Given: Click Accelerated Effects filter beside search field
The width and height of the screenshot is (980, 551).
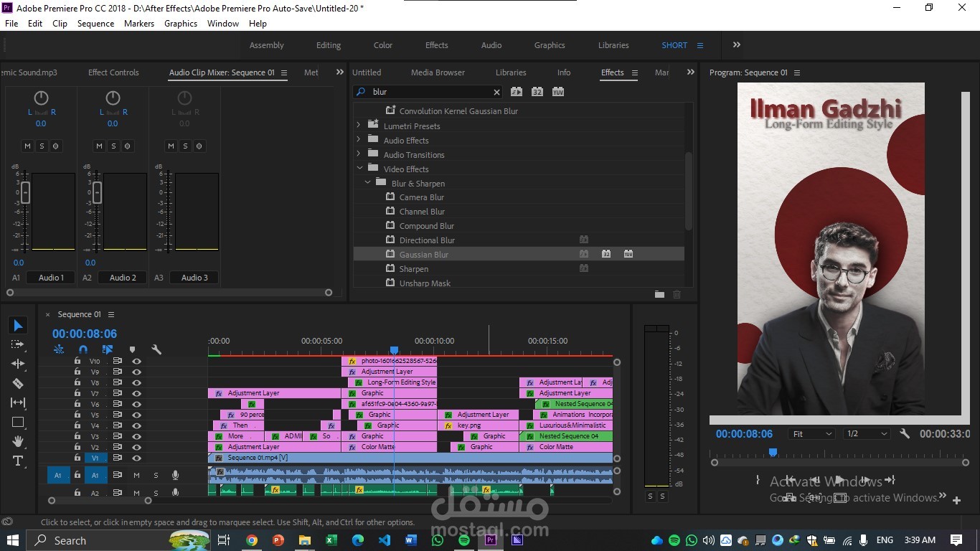Looking at the screenshot, I should click(x=517, y=92).
